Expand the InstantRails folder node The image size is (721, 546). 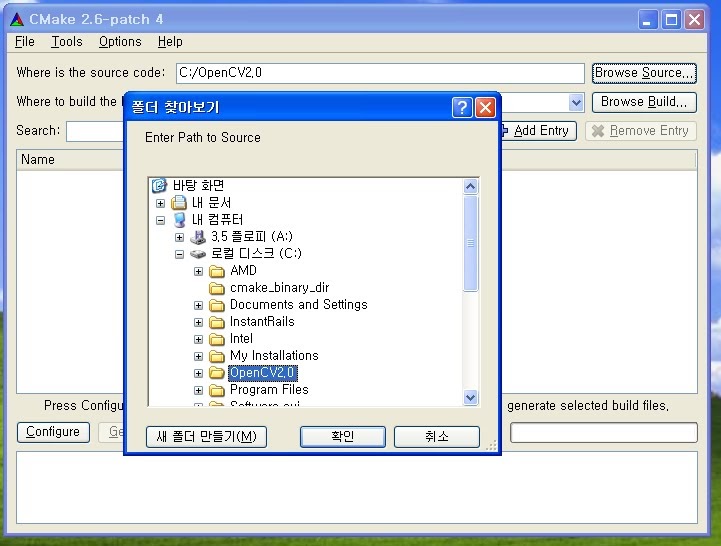198,322
